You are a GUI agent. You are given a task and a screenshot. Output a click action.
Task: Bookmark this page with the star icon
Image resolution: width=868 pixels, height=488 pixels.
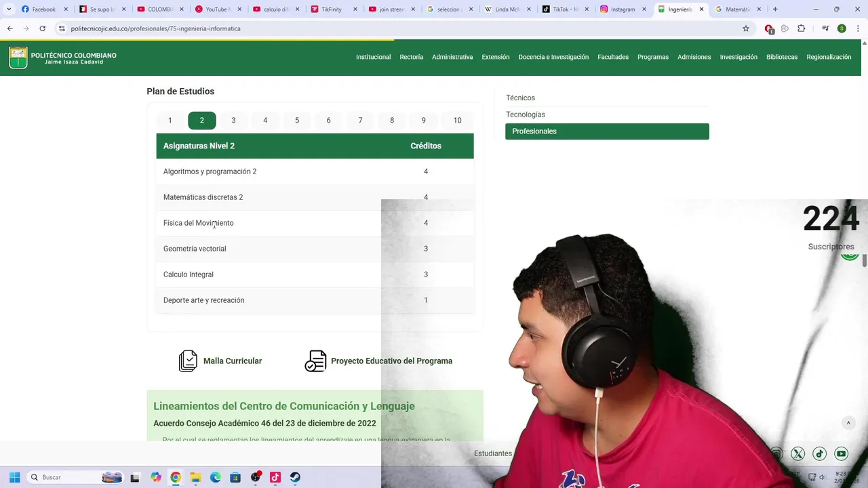pyautogui.click(x=746, y=28)
